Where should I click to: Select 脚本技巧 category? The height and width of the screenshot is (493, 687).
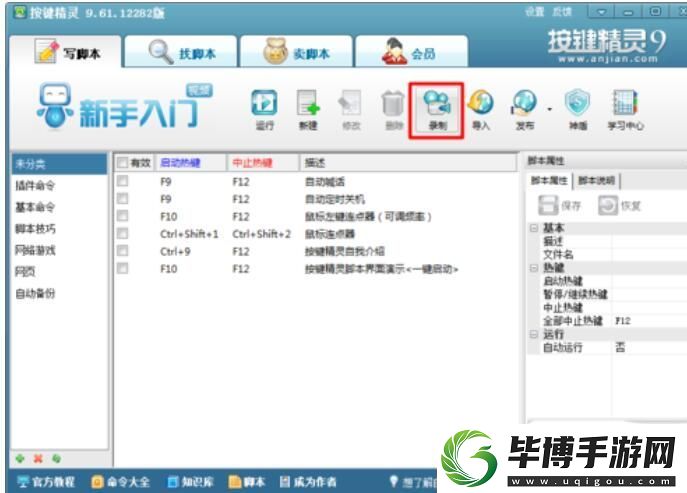59,228
